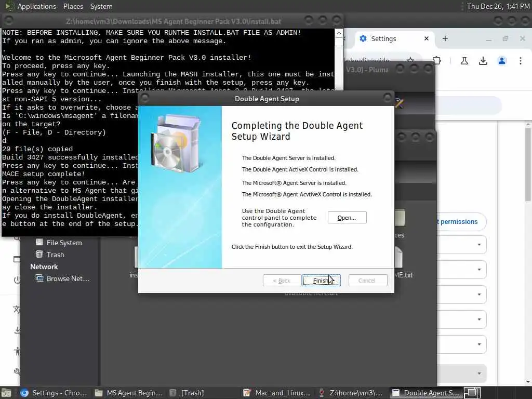Viewport: 532px width, 399px height.
Task: Switch to Settings - Chrome taskbar item
Action: click(54, 393)
